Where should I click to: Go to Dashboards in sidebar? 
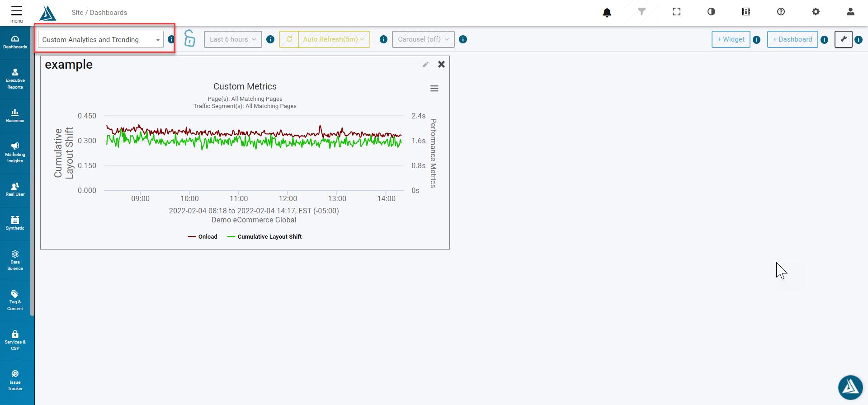pyautogui.click(x=15, y=42)
